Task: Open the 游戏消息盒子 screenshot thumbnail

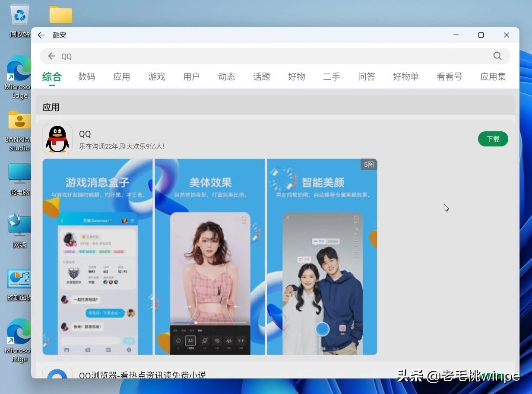Action: pyautogui.click(x=97, y=257)
